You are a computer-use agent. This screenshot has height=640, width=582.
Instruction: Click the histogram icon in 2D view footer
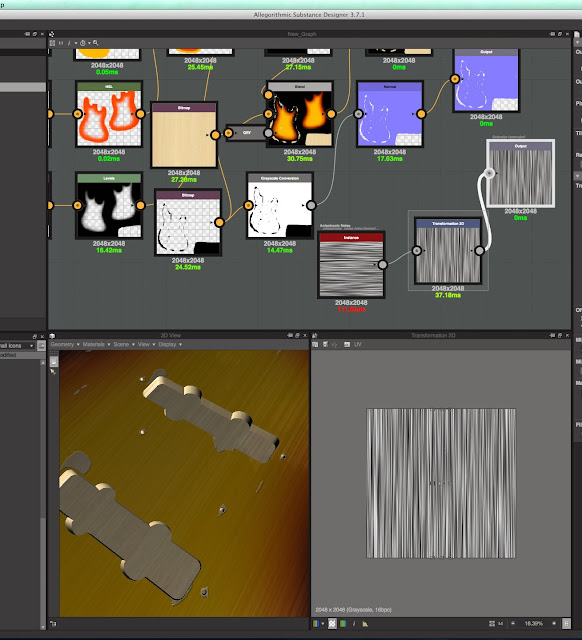[x=365, y=623]
